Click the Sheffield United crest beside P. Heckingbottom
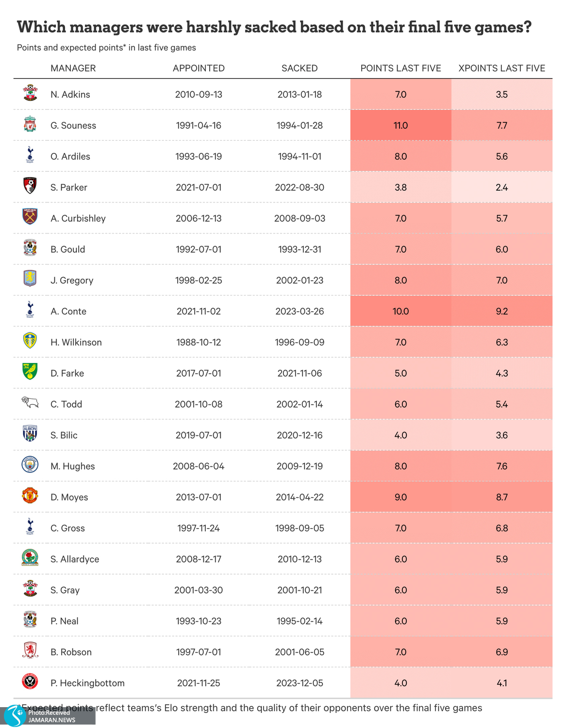 30,681
